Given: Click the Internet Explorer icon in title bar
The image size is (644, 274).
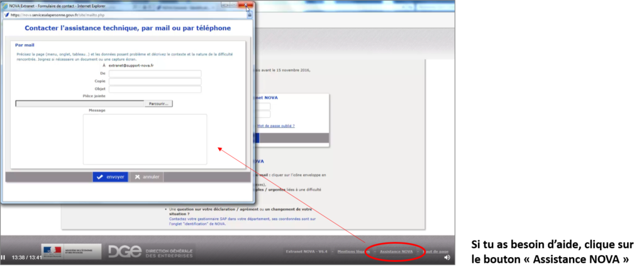Looking at the screenshot, I should 5,6.
